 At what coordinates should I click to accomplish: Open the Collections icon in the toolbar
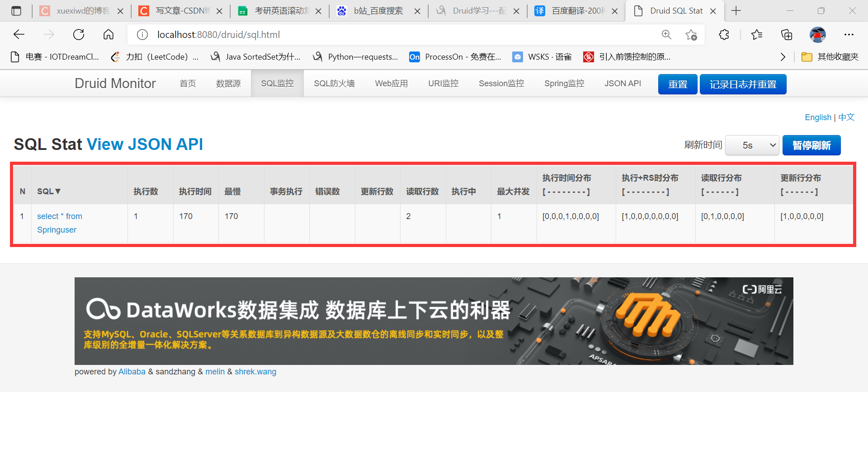787,34
